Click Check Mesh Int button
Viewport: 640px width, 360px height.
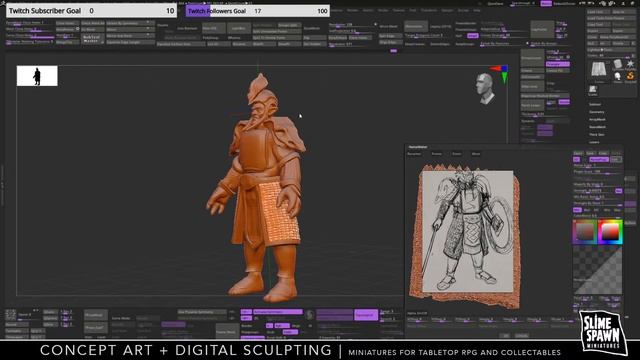[92, 23]
